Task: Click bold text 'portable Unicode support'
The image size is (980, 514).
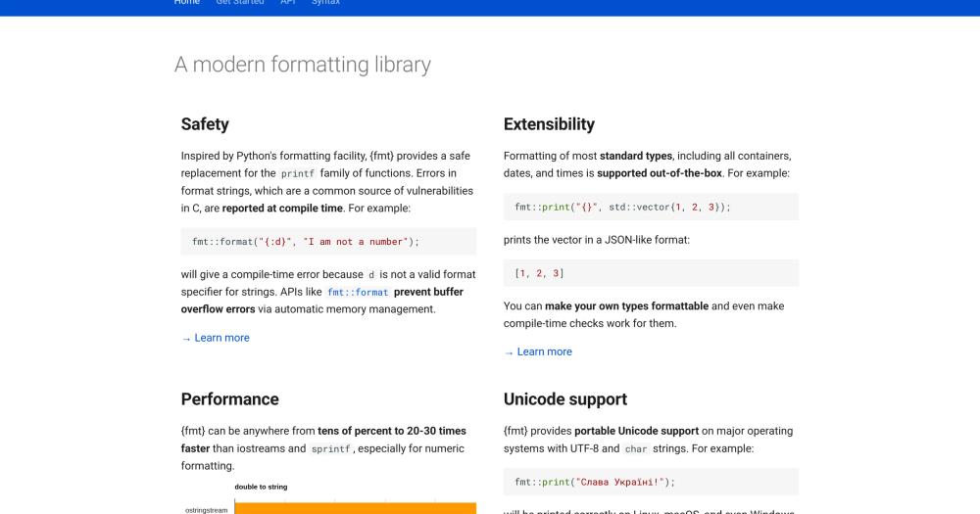Action: [x=636, y=432]
